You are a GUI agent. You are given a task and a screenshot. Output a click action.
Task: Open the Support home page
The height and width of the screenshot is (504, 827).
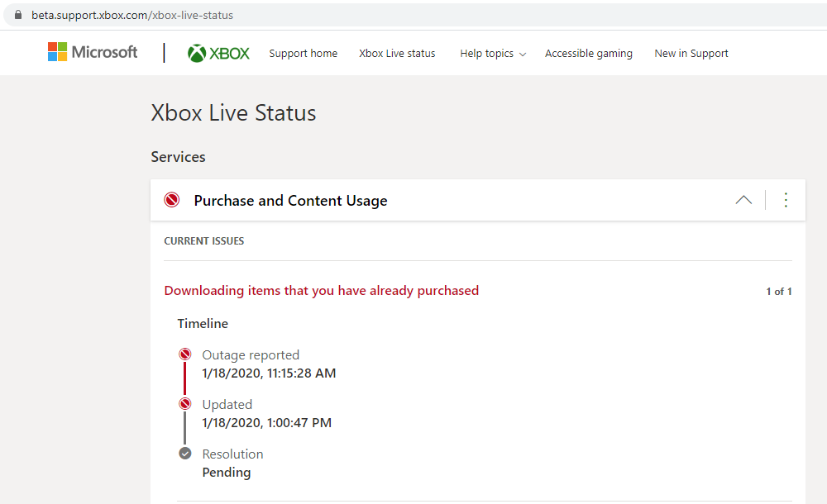303,54
